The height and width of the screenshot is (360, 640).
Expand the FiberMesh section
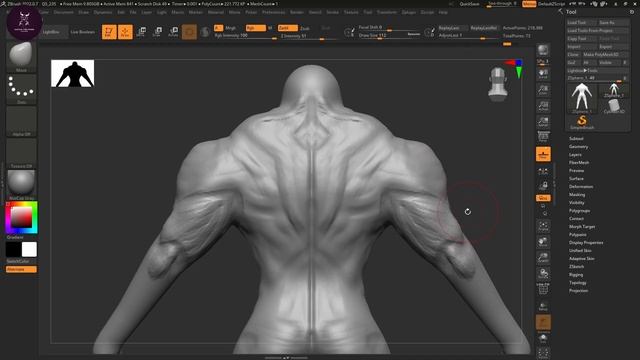579,162
